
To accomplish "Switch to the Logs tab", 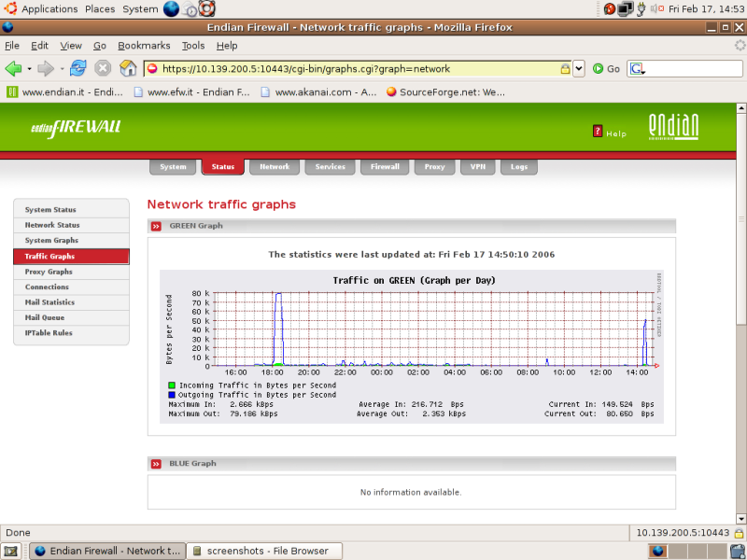I will coord(519,167).
